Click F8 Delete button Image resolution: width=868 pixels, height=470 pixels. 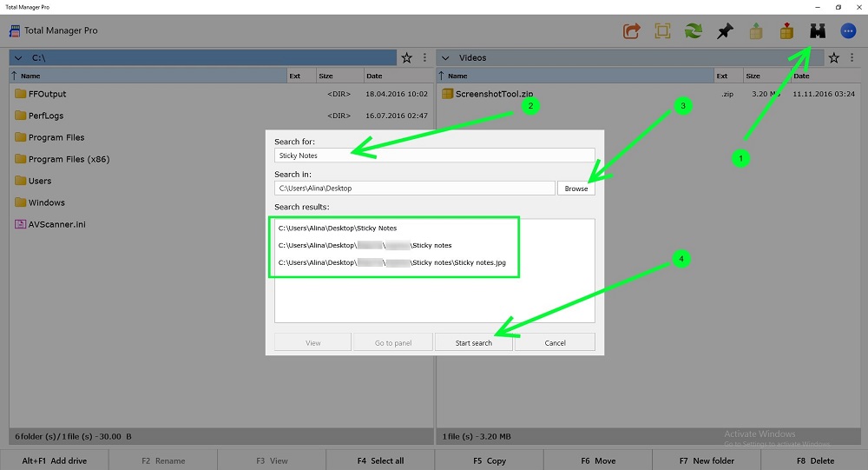click(815, 460)
